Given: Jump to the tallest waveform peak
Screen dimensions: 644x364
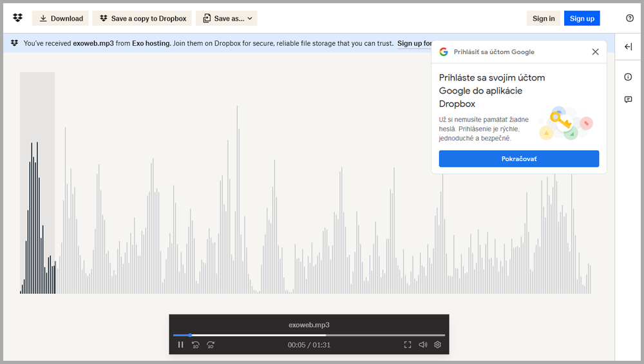Looking at the screenshot, I should click(237, 199).
